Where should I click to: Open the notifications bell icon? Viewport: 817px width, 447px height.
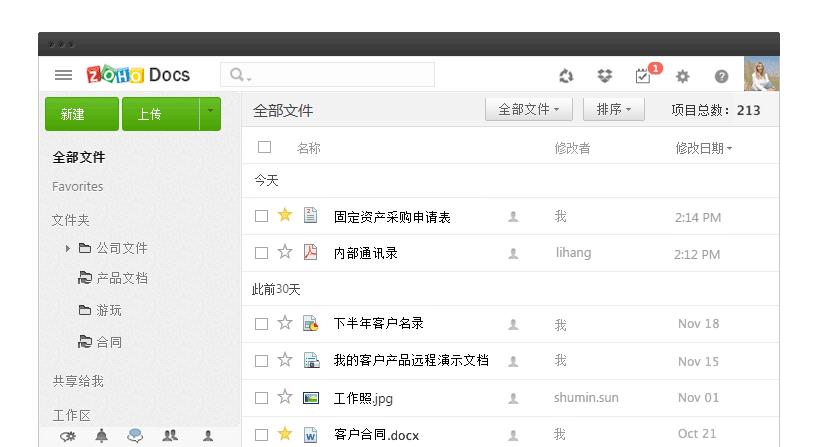pos(102,436)
